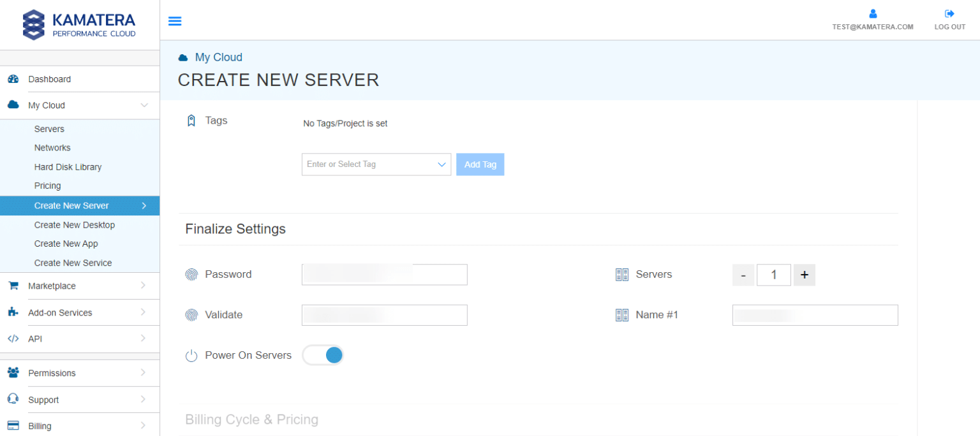980x436 pixels.
Task: Increment server count with plus button
Action: (x=804, y=274)
